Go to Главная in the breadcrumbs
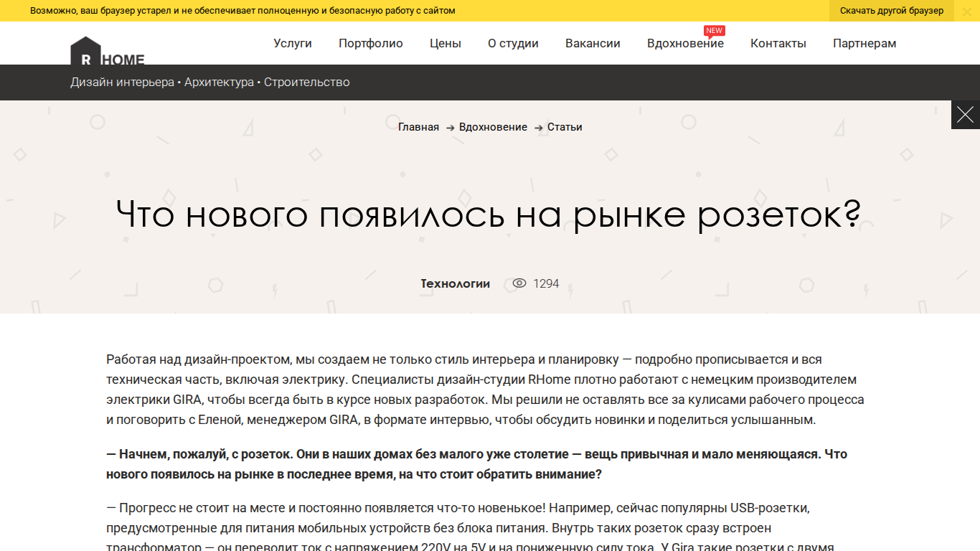The height and width of the screenshot is (551, 980). pos(418,127)
